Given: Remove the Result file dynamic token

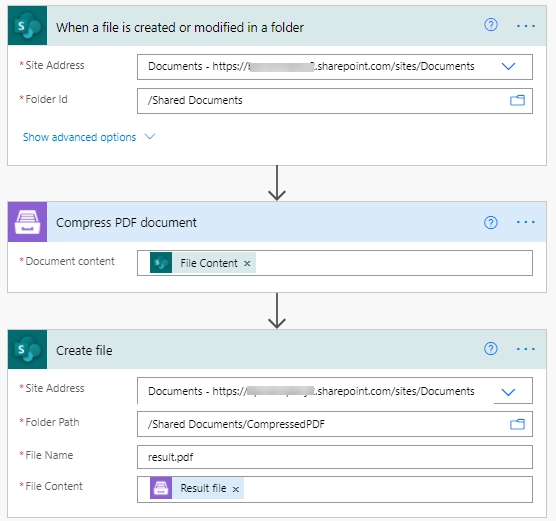Looking at the screenshot, I should tap(236, 489).
